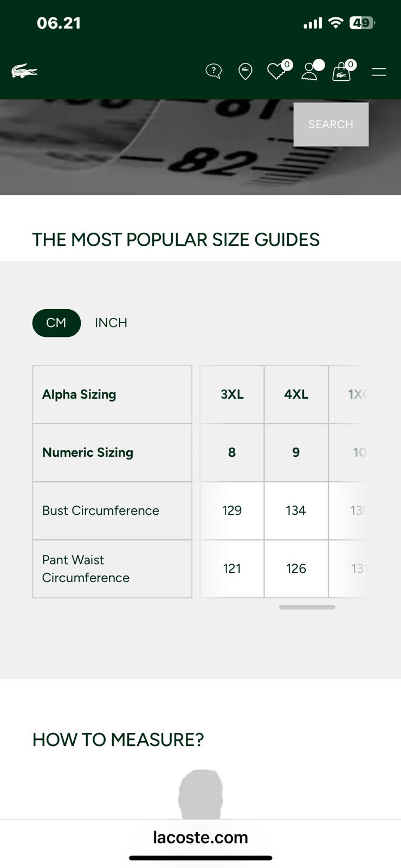This screenshot has width=401, height=868.
Task: Tap the lacoste.com address bar
Action: point(200,837)
